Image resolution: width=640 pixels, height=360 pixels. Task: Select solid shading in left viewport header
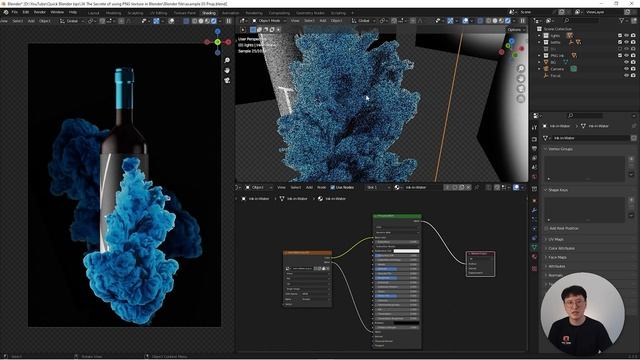(x=201, y=21)
